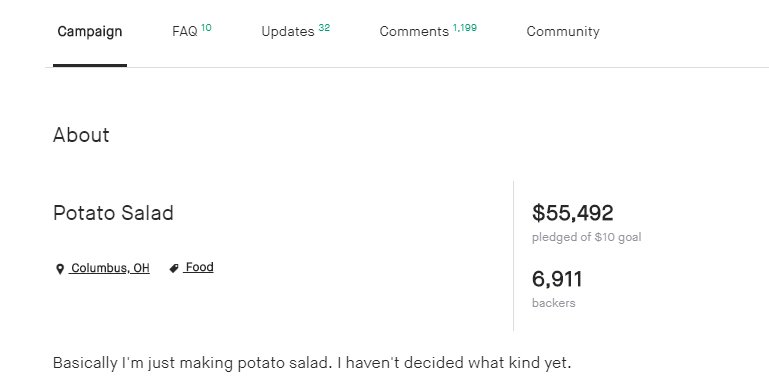Click the Updates count badge 32

point(324,27)
